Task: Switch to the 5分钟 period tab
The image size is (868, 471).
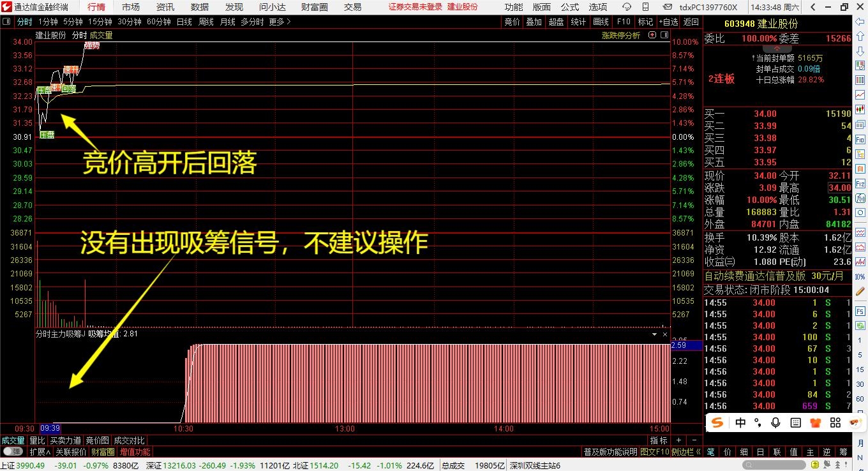Action: 73,22
